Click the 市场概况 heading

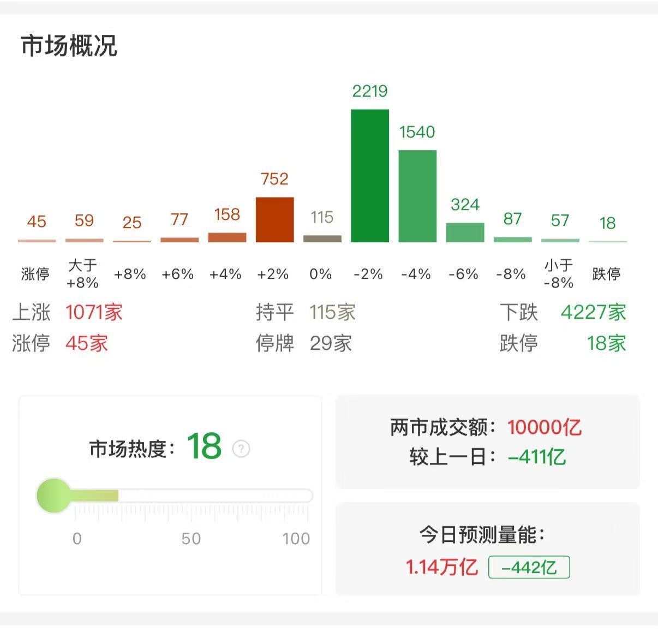[x=69, y=46]
